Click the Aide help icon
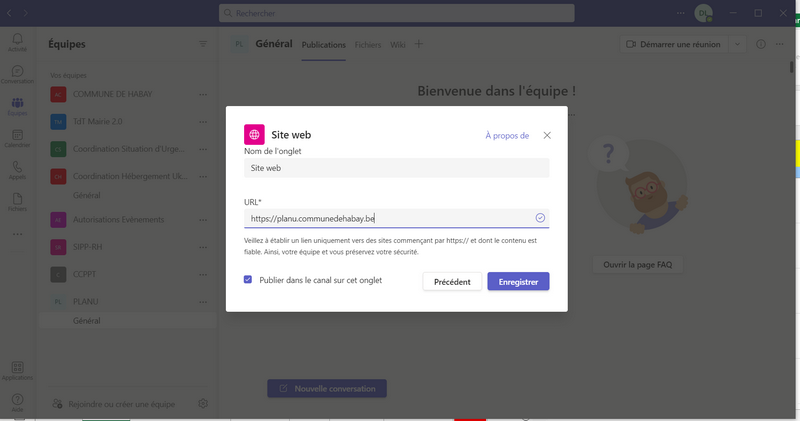 [17, 401]
